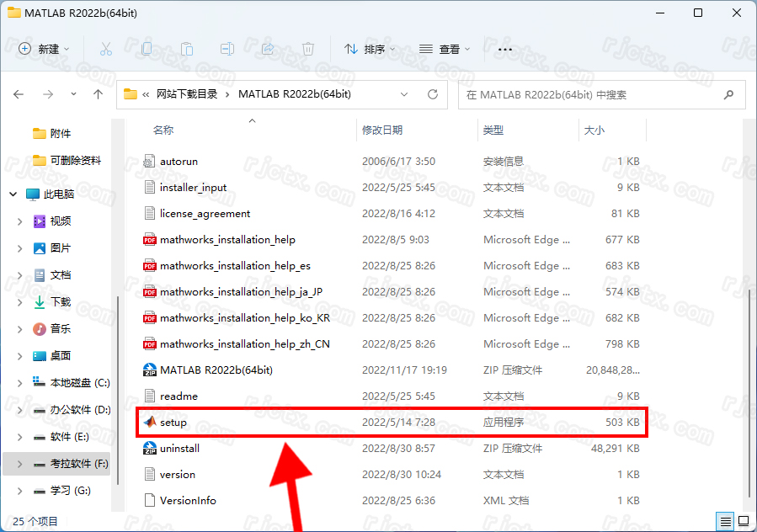
Task: Click the search box for MATLAB R2022b folder
Action: pyautogui.click(x=589, y=95)
